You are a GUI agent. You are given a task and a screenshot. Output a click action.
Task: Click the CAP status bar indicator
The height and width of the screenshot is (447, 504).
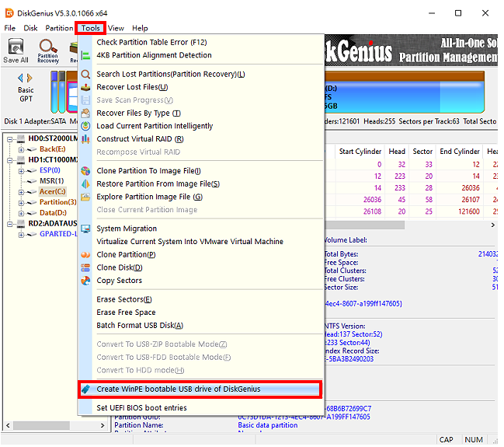tap(446, 440)
